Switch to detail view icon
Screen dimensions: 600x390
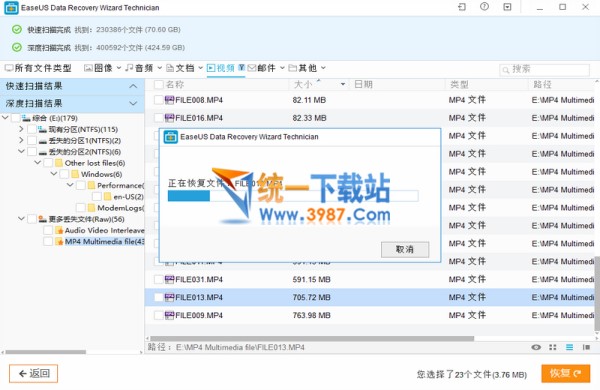tap(586, 347)
